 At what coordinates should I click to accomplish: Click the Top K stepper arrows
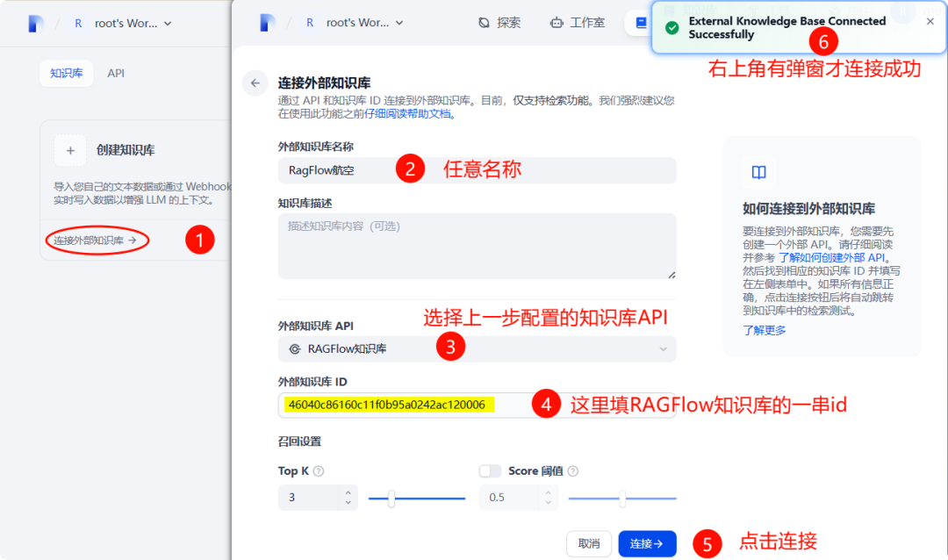[348, 498]
